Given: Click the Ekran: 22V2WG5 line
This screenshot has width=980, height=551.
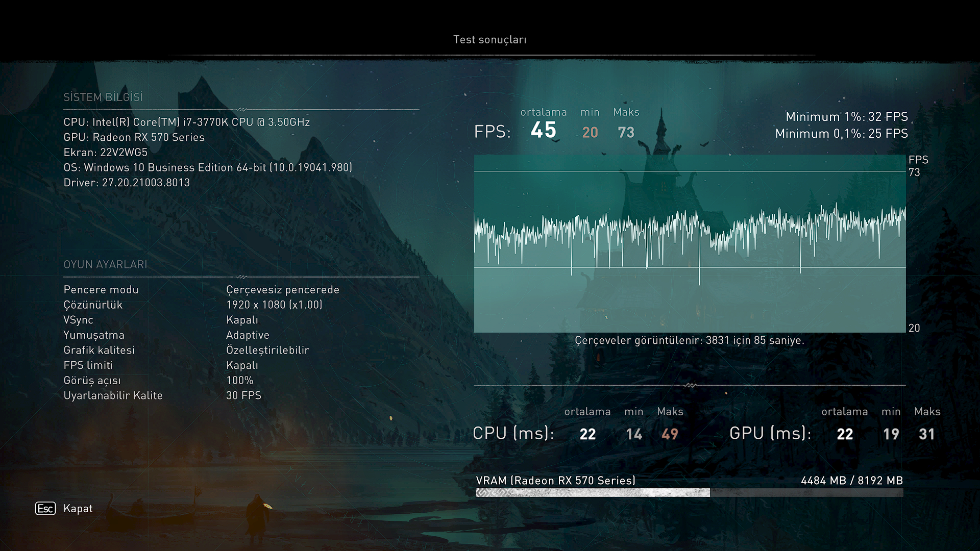Looking at the screenshot, I should (106, 152).
